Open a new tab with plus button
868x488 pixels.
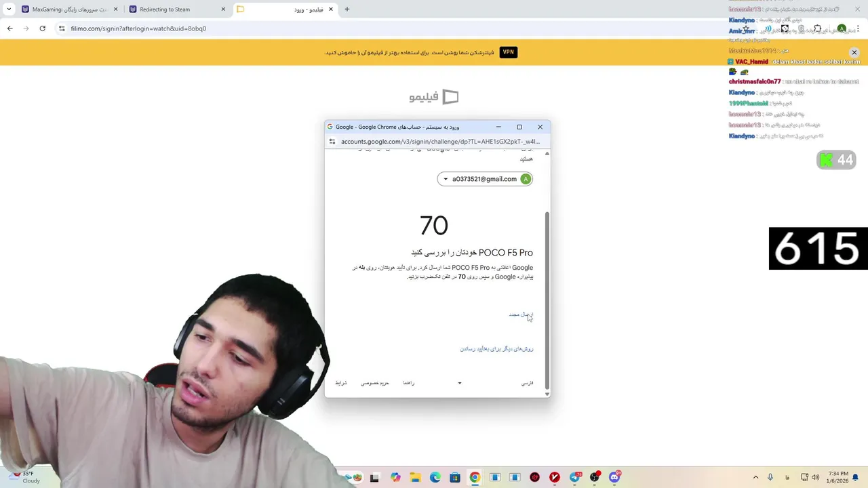tap(347, 9)
